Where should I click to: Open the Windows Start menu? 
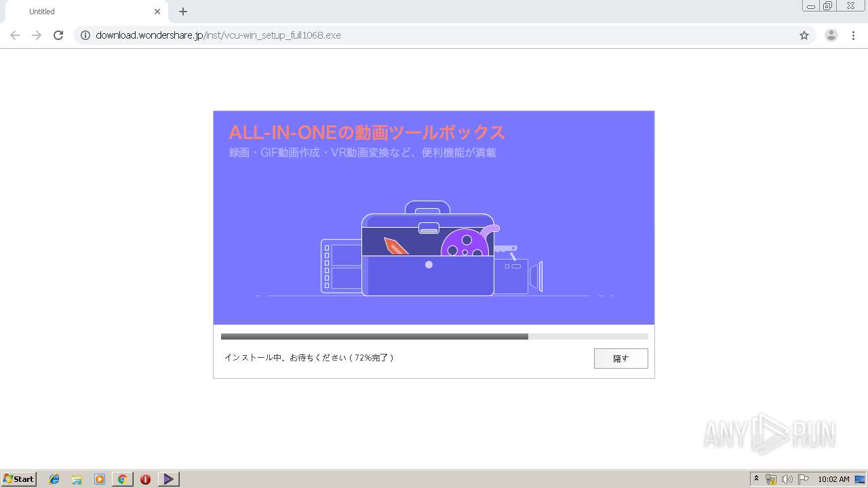tap(19, 479)
